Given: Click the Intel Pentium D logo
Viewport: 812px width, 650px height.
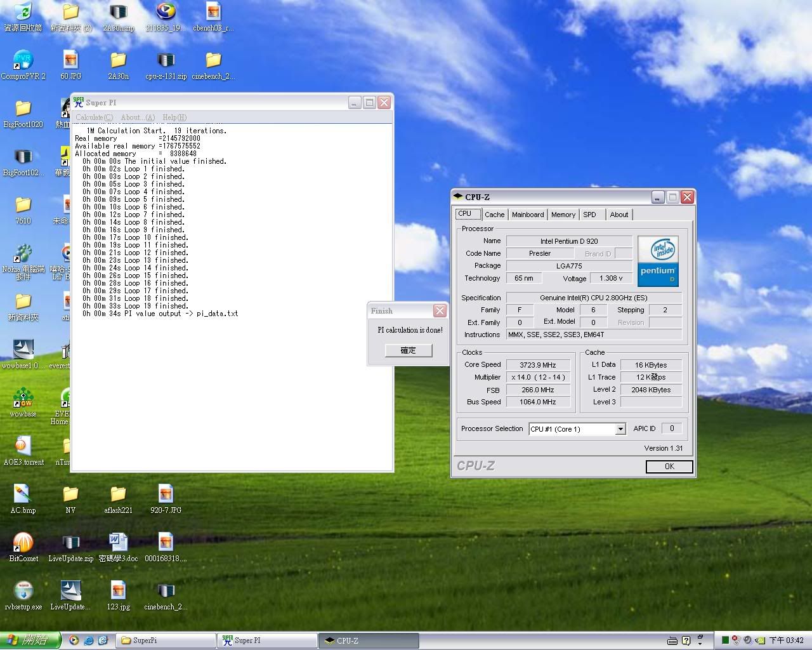Looking at the screenshot, I should point(658,261).
